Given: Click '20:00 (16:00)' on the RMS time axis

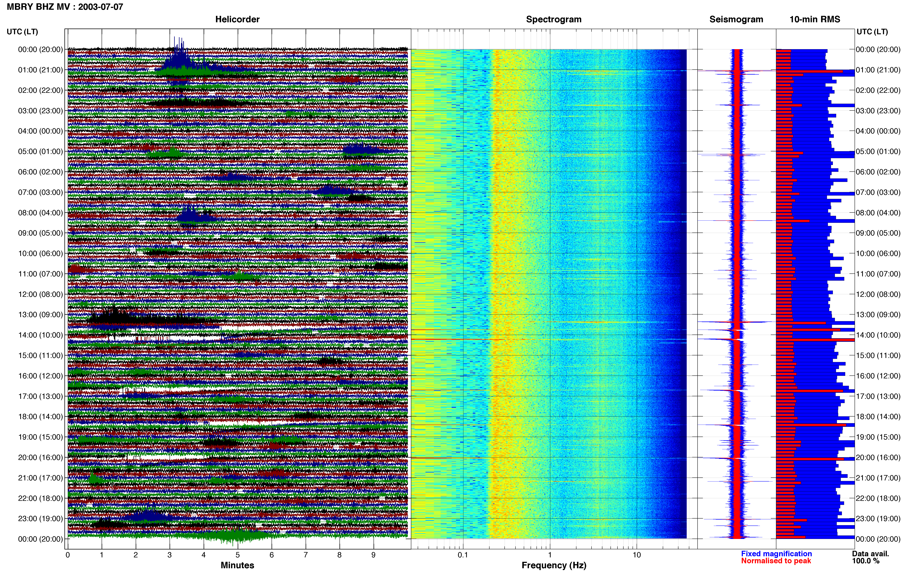Looking at the screenshot, I should tap(878, 458).
